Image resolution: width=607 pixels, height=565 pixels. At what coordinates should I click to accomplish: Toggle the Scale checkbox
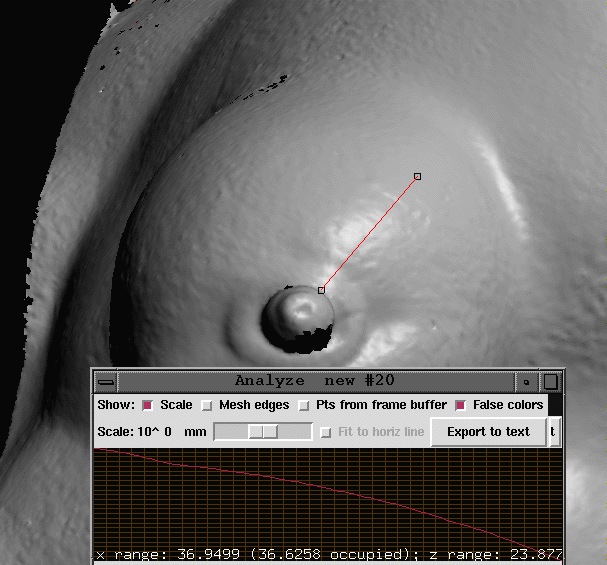click(148, 405)
